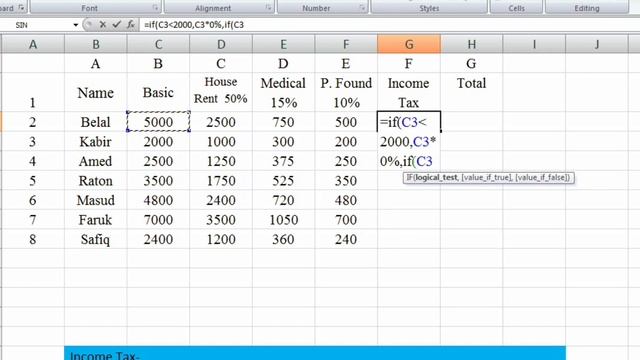Click Medical value 720 cell

(283, 200)
